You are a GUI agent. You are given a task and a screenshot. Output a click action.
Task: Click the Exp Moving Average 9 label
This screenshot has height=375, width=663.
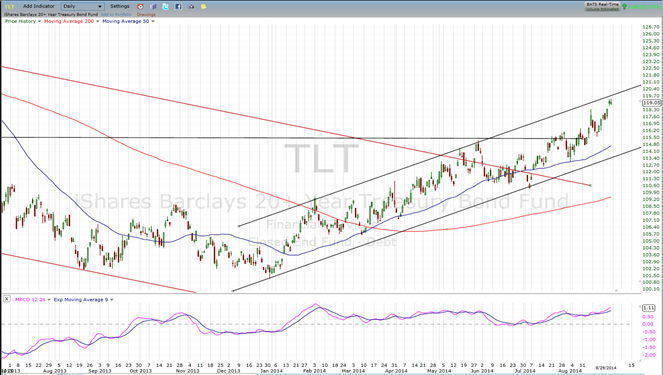pyautogui.click(x=81, y=300)
